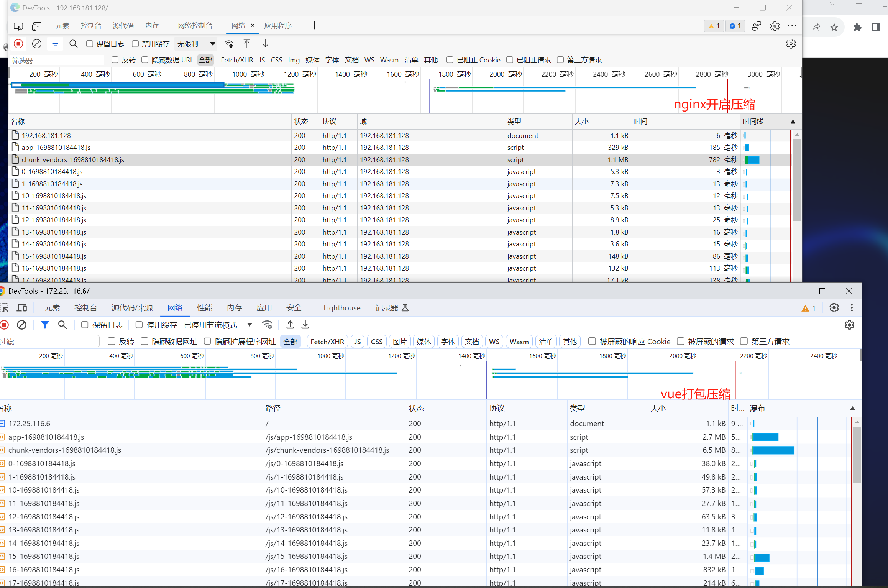Toggle the blue filter funnel in lower DevTools
This screenshot has width=888, height=588.
(45, 325)
